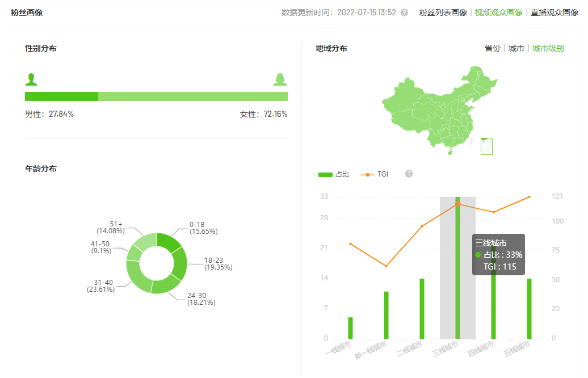Click the China map chart
588x378 pixels.
(x=439, y=110)
